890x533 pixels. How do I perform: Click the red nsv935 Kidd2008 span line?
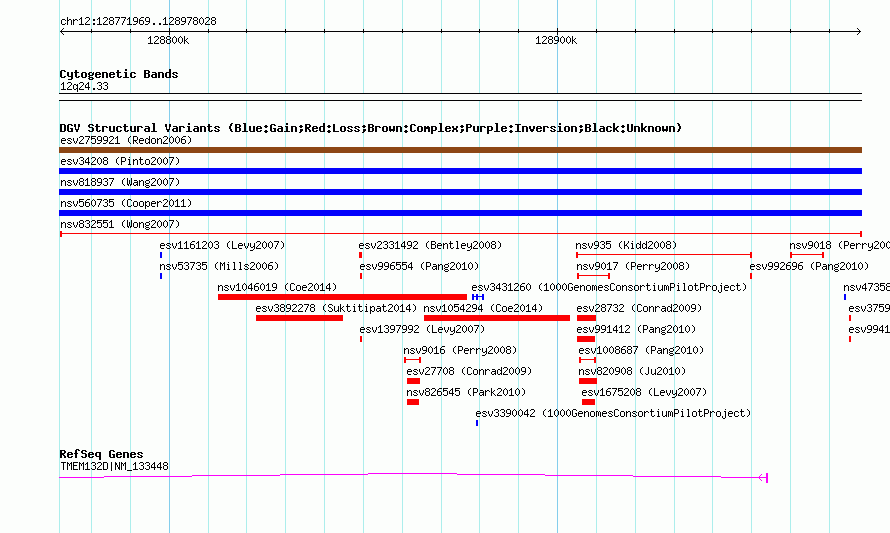(x=664, y=255)
